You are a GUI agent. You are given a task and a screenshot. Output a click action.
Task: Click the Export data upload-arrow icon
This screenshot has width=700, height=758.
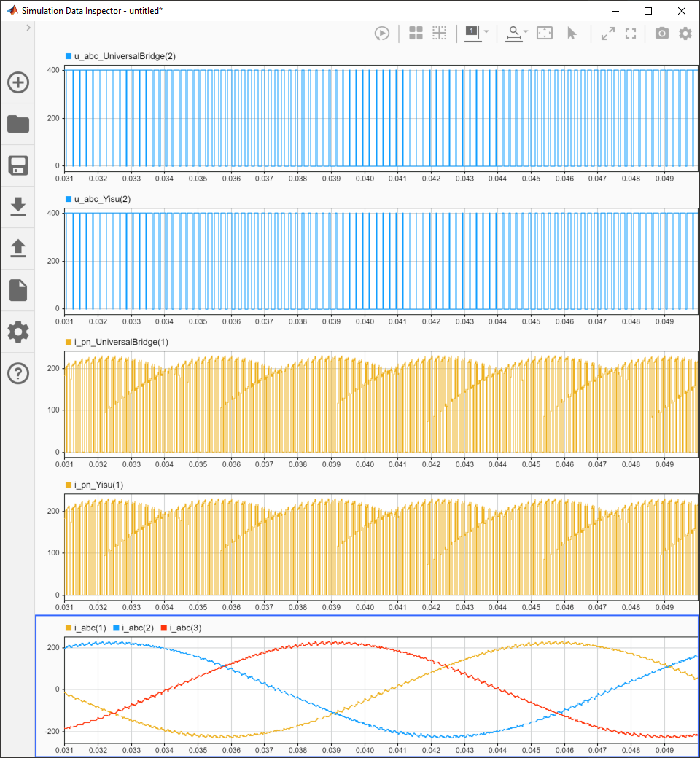(18, 248)
